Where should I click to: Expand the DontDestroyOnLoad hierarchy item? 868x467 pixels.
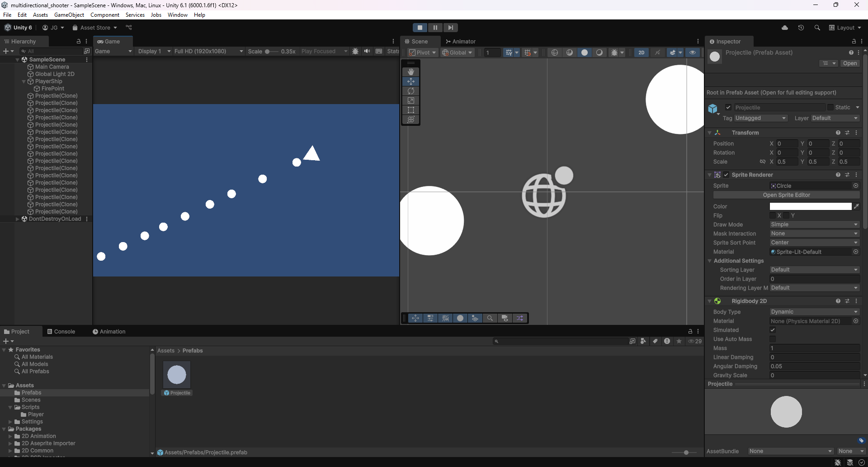point(18,219)
